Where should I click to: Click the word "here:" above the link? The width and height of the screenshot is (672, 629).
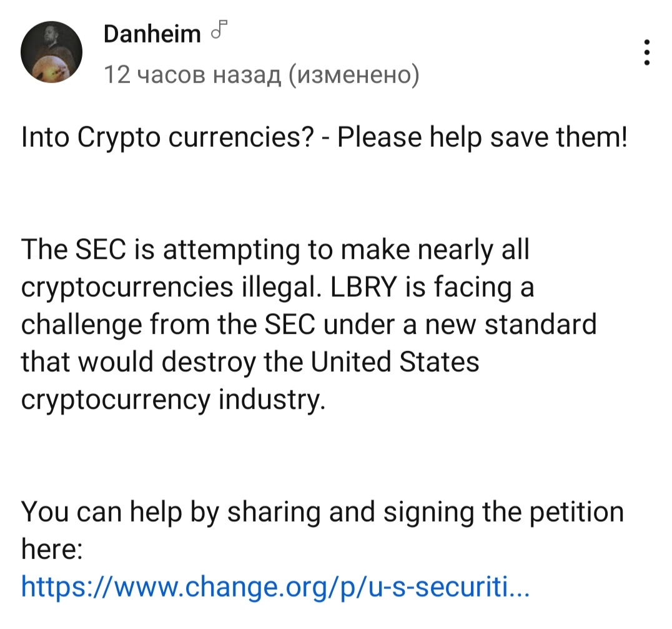[51, 550]
